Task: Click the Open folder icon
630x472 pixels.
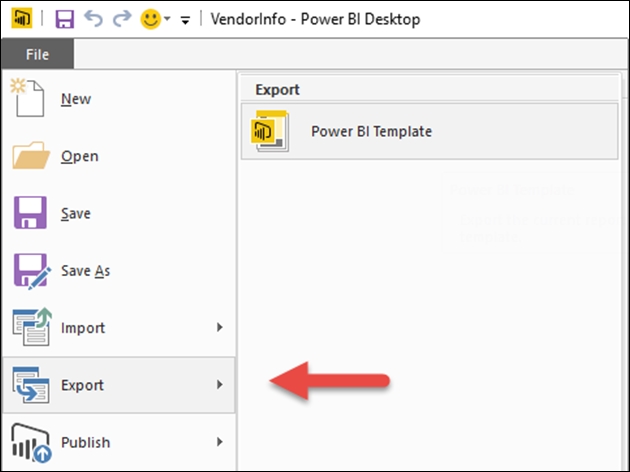Action: pyautogui.click(x=31, y=155)
